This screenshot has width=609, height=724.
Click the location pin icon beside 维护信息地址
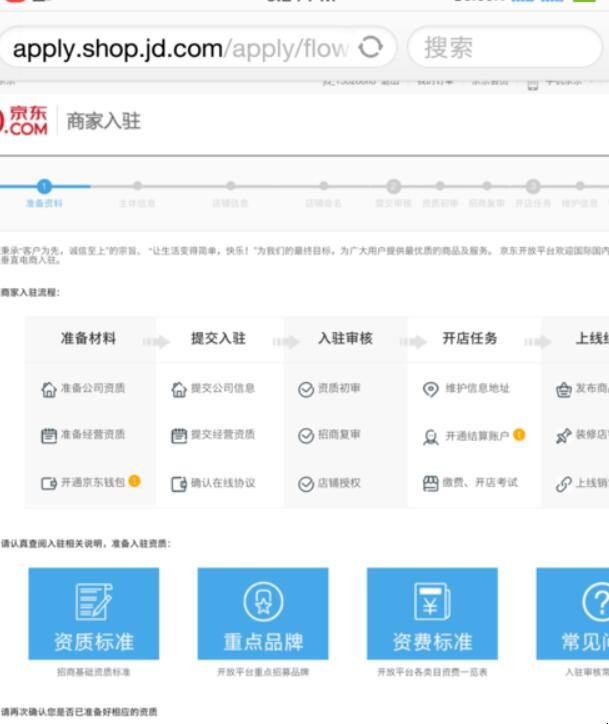(431, 389)
